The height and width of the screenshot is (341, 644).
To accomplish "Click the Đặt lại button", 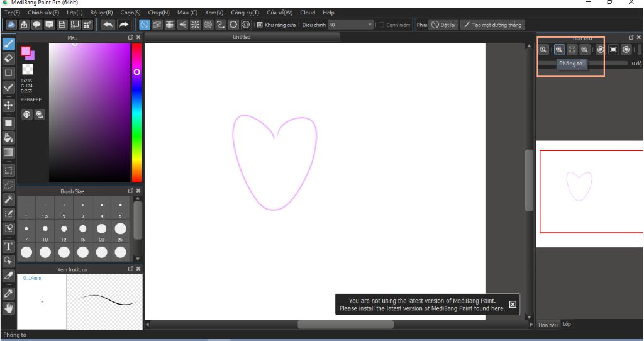I will pos(443,25).
